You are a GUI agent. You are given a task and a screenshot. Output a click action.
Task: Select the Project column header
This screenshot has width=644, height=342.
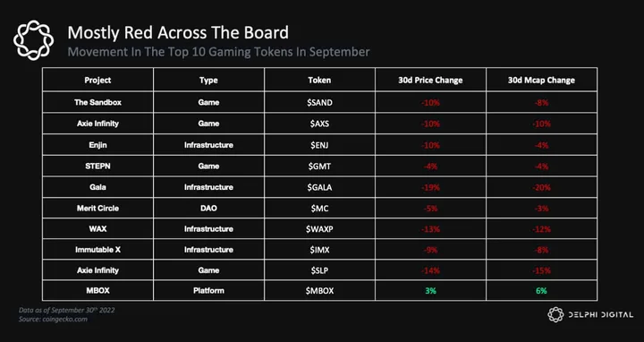click(97, 81)
